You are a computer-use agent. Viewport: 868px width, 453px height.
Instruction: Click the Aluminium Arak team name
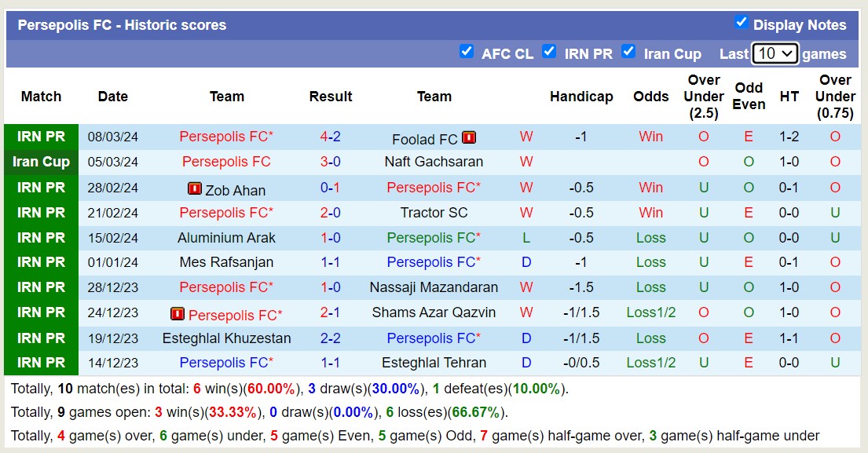[227, 238]
